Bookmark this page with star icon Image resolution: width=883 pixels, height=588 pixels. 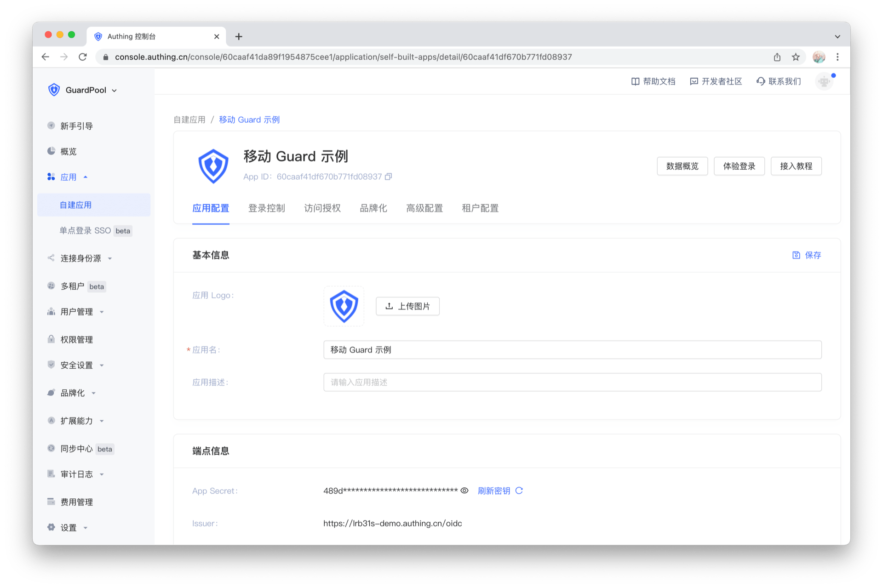point(796,57)
